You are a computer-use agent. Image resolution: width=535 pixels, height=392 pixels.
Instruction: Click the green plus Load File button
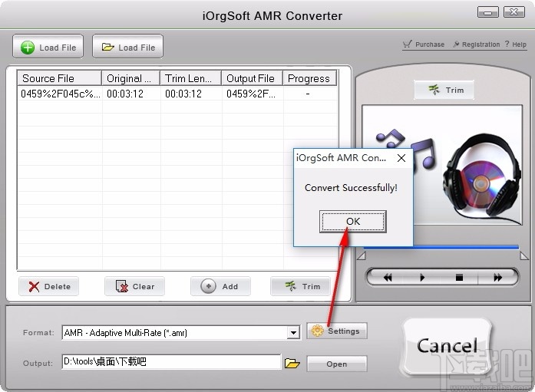48,47
